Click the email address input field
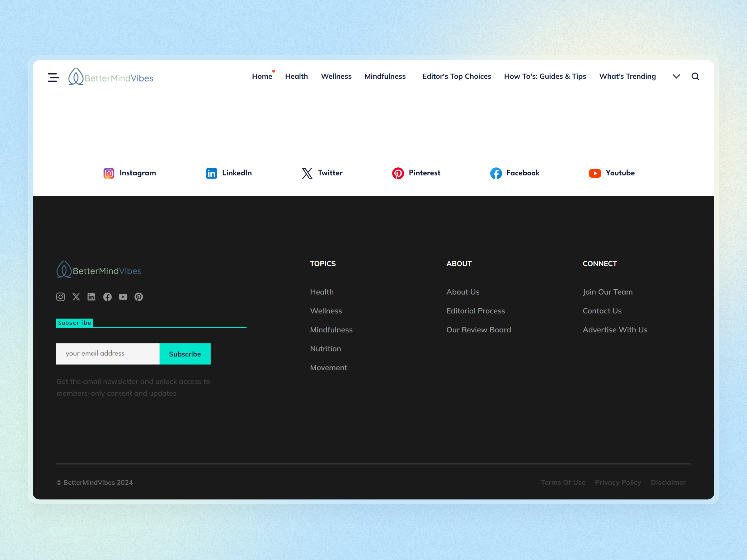 (x=108, y=353)
